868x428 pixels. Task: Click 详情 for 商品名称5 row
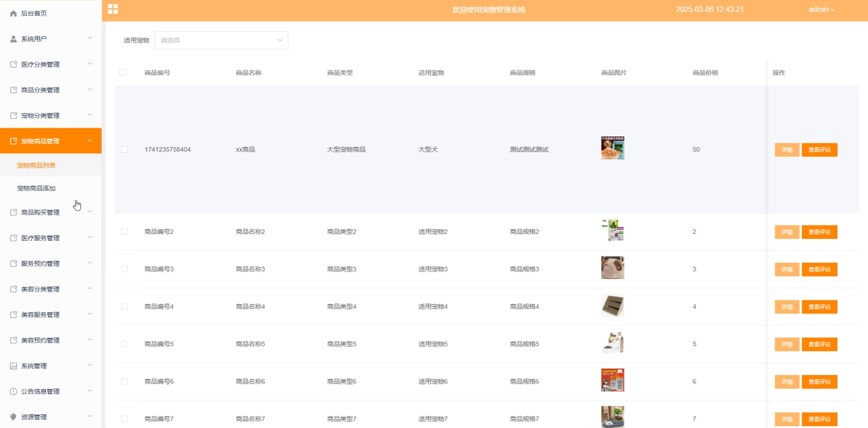pos(787,344)
